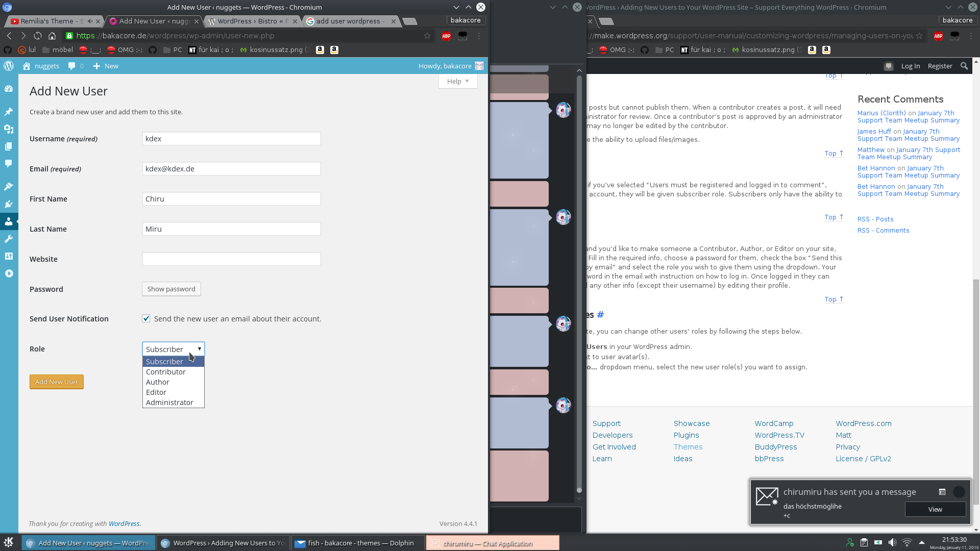Open the Dashboard menu in the WordPress sidebar
Viewport: 980px width, 551px height.
click(x=9, y=88)
